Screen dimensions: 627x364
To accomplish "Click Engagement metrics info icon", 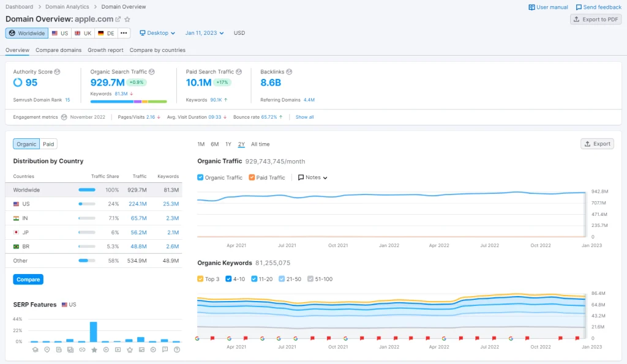I will click(x=64, y=117).
